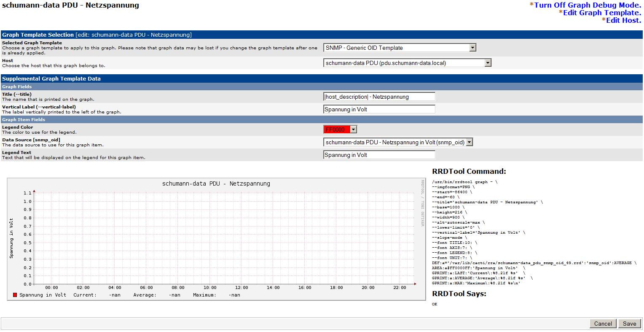Click the DEF rrd file path line
Screen dimensions: 644x332
(534, 263)
